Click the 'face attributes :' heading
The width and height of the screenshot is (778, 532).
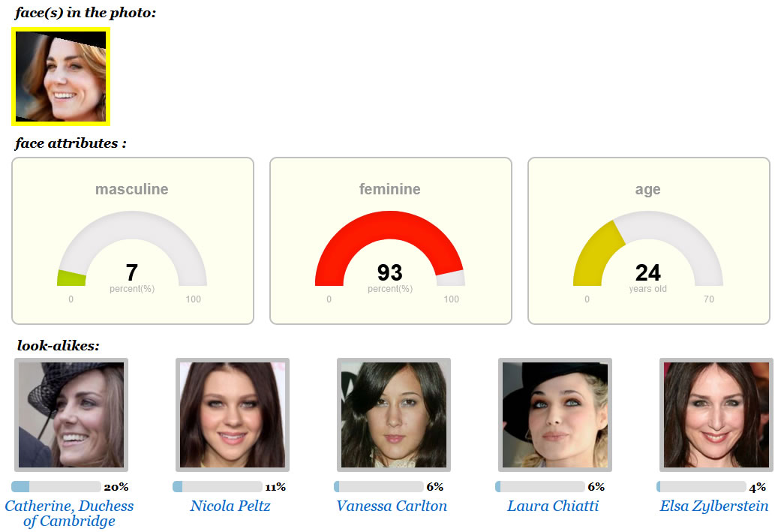(x=71, y=143)
